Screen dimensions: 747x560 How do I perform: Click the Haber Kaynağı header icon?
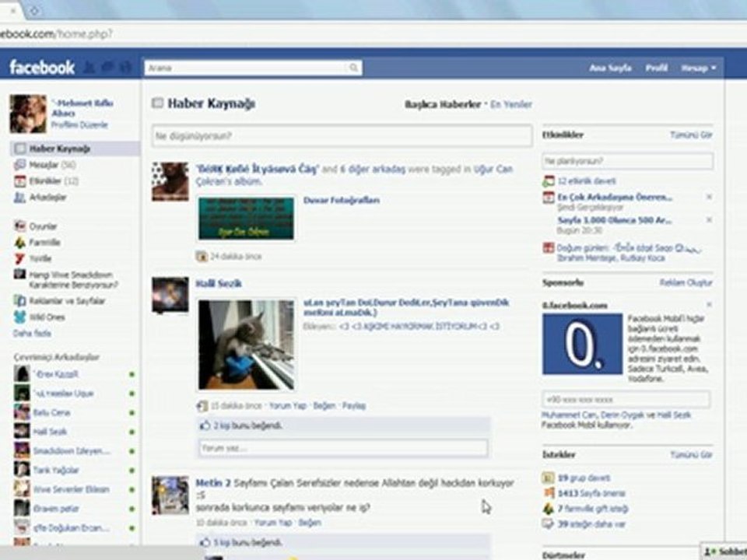[x=158, y=103]
